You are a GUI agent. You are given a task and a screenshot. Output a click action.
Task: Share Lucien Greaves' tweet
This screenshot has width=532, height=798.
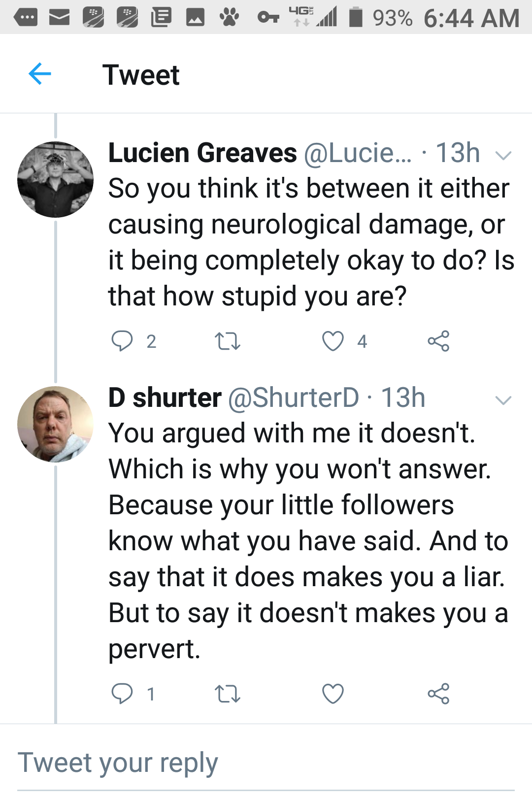point(438,341)
